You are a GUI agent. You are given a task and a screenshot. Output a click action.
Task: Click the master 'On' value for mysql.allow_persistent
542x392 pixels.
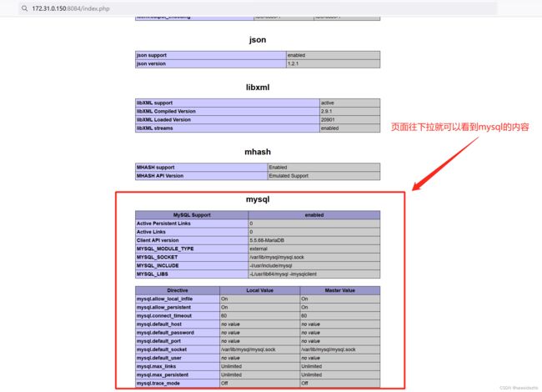click(339, 307)
